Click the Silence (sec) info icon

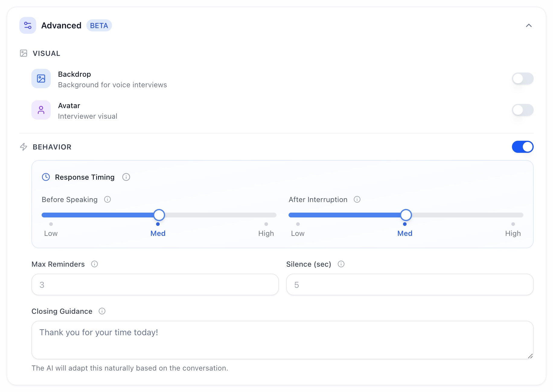pos(341,264)
